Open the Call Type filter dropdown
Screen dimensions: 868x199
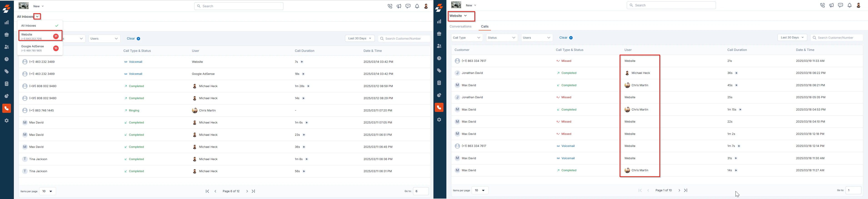(x=467, y=38)
